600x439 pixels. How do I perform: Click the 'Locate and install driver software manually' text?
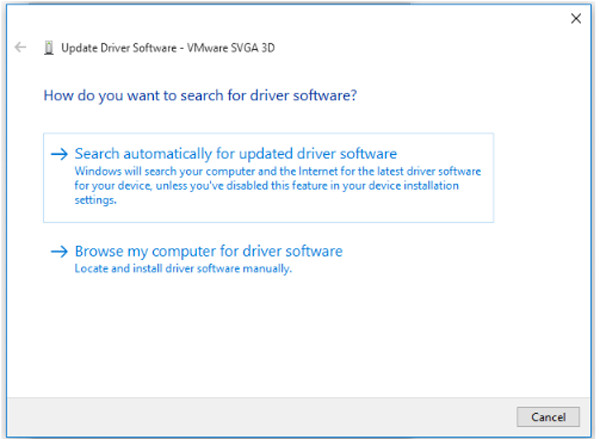pos(183,269)
